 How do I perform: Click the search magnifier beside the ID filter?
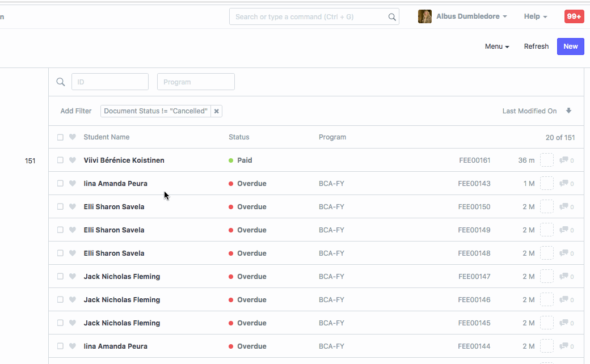61,82
